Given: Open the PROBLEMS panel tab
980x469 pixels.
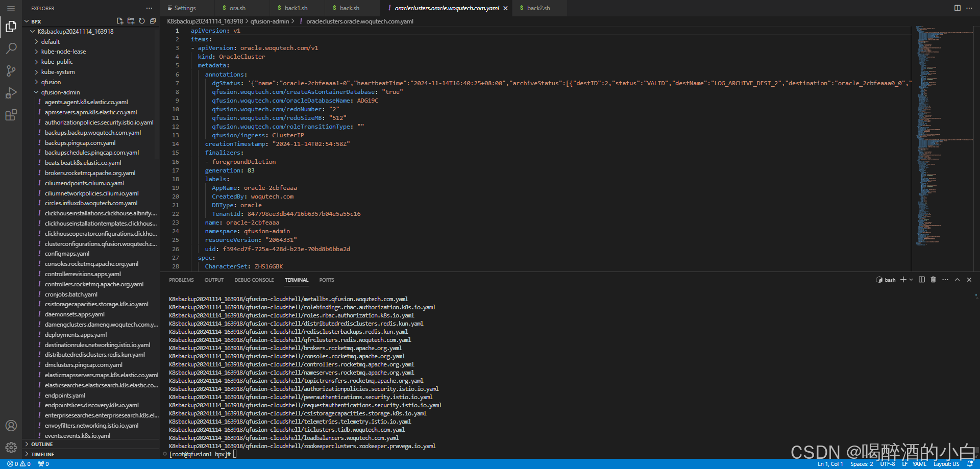Looking at the screenshot, I should (x=181, y=280).
